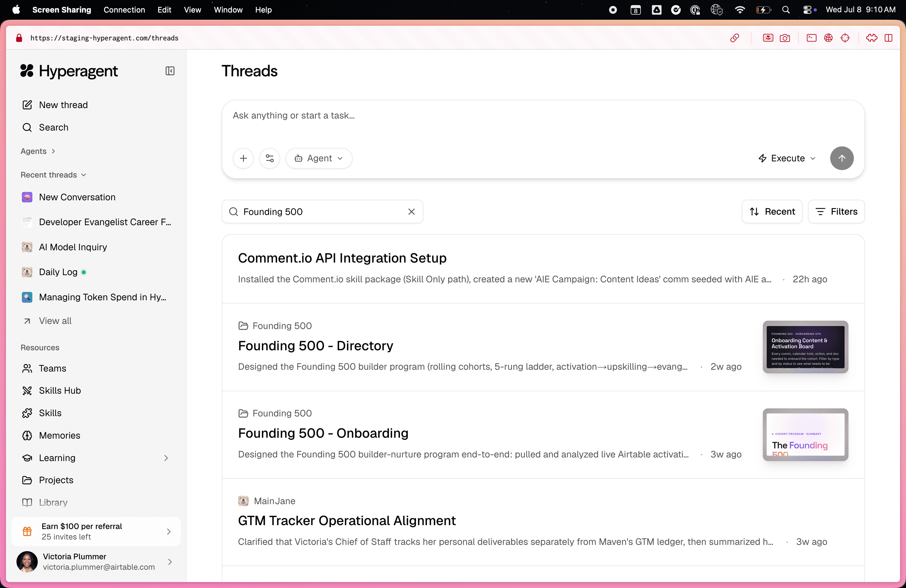Open Managing Token Spend thread
Image resolution: width=906 pixels, height=588 pixels.
(x=96, y=297)
